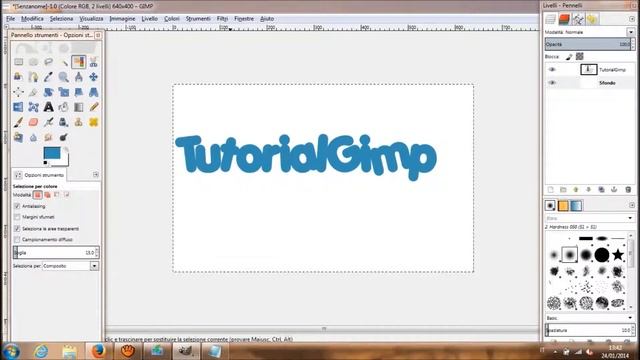This screenshot has width=640, height=360.
Task: Hide the TutorialGimp layer eye
Action: coord(552,69)
